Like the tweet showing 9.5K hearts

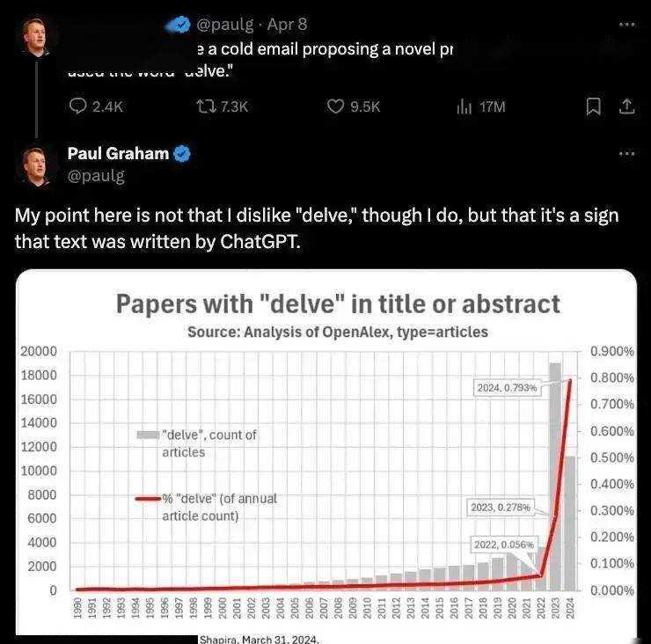click(x=335, y=106)
